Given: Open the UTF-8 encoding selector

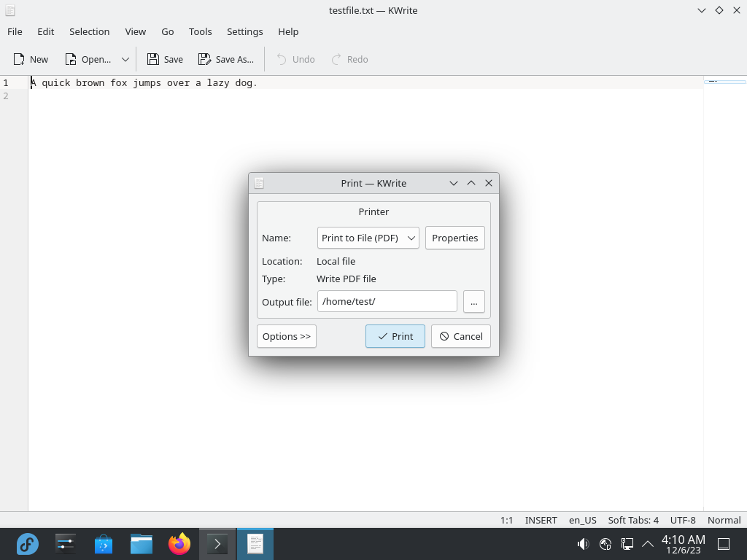Looking at the screenshot, I should 683,520.
